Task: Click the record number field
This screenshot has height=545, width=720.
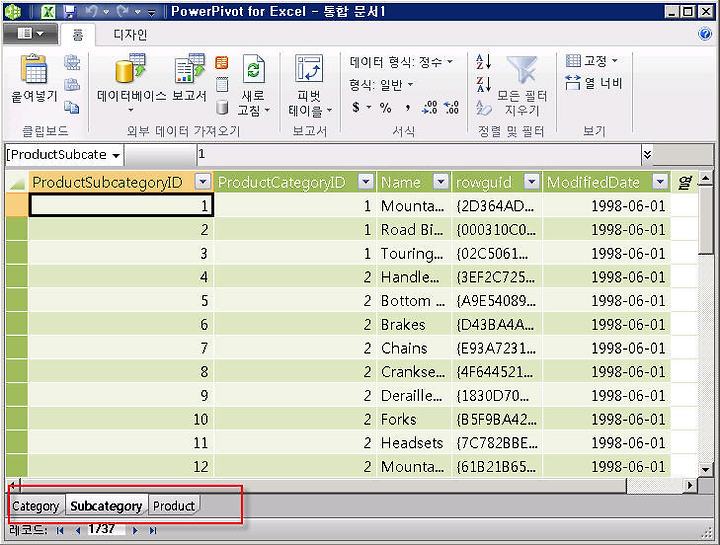Action: [105, 530]
